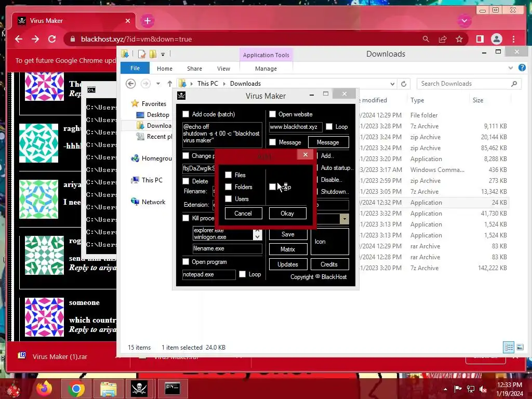Viewport: 532px width, 399px height.
Task: Click Okay in the dialog
Action: pyautogui.click(x=287, y=214)
